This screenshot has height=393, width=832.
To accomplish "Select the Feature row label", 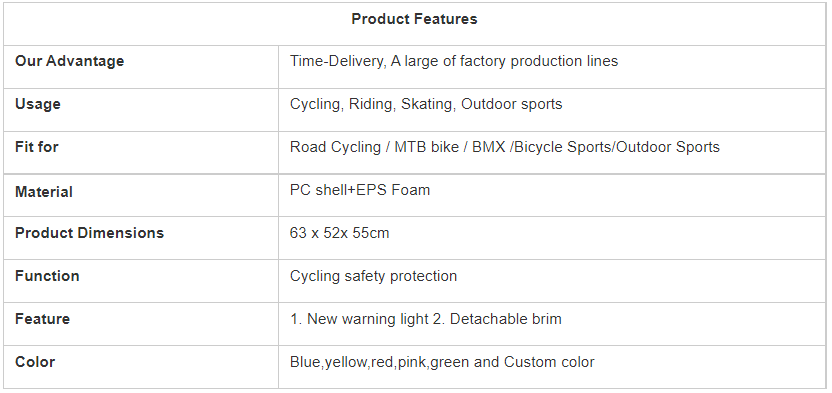I will 42,319.
